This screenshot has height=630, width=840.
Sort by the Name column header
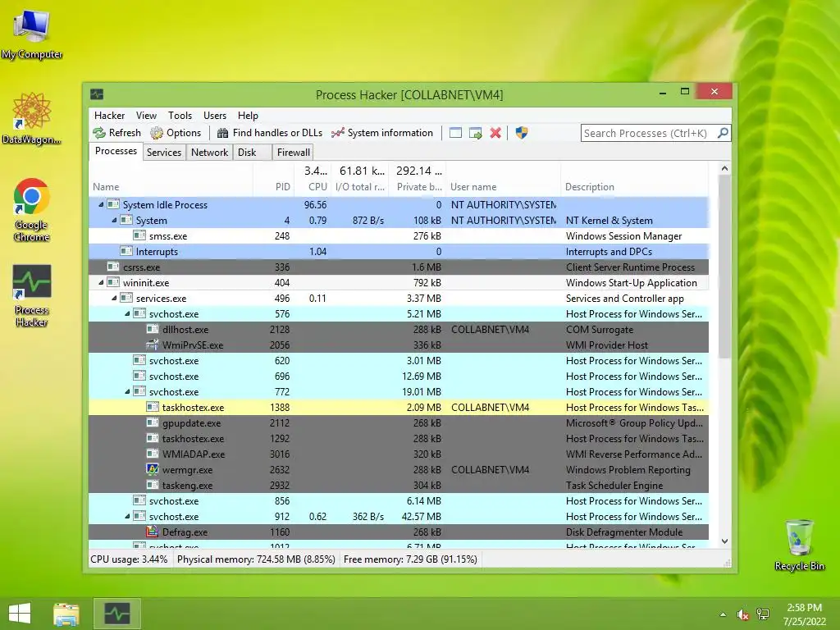pyautogui.click(x=171, y=180)
